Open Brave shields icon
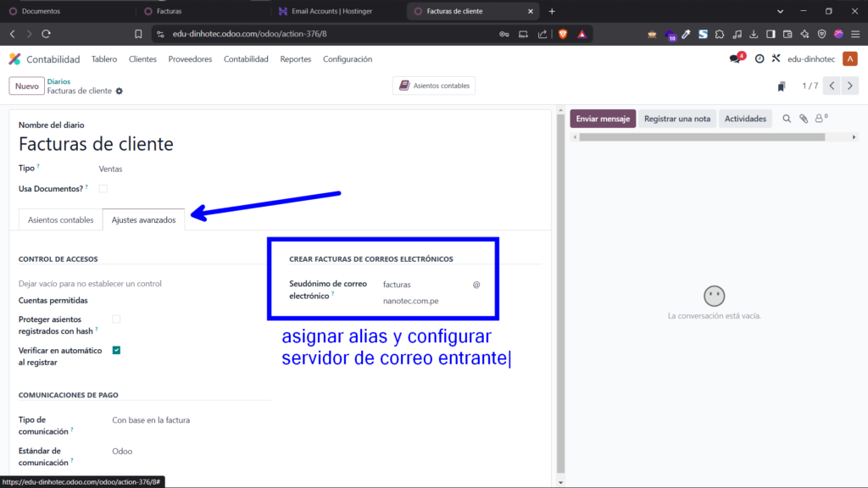This screenshot has height=488, width=868. tap(563, 34)
